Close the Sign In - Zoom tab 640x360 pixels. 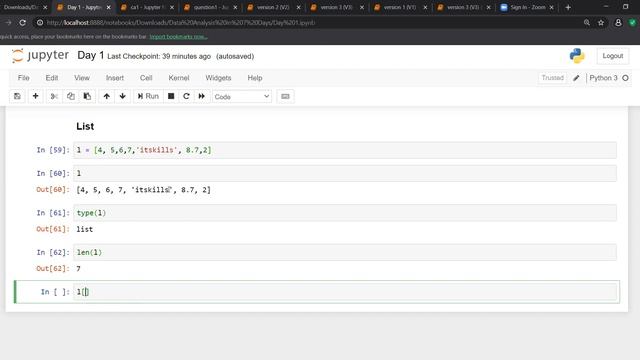pyautogui.click(x=552, y=7)
